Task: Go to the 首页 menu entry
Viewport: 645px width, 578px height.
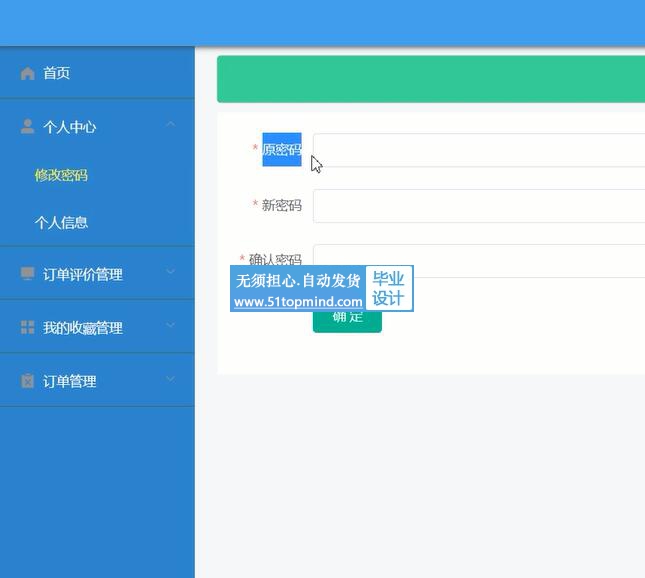Action: coord(56,74)
